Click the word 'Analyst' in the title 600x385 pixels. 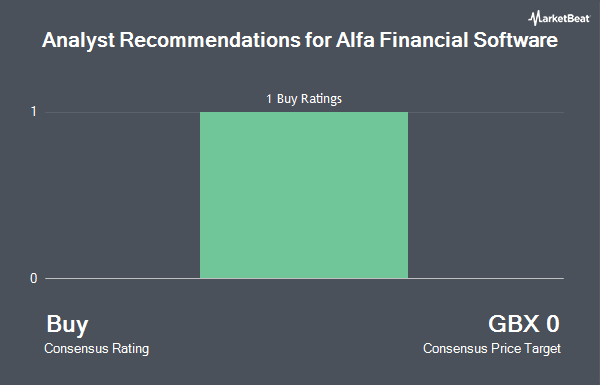(78, 41)
